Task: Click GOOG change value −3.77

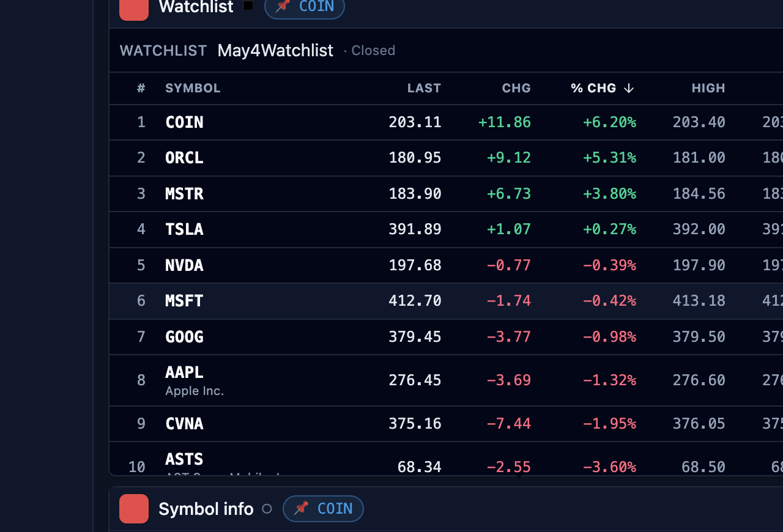Action: [509, 337]
